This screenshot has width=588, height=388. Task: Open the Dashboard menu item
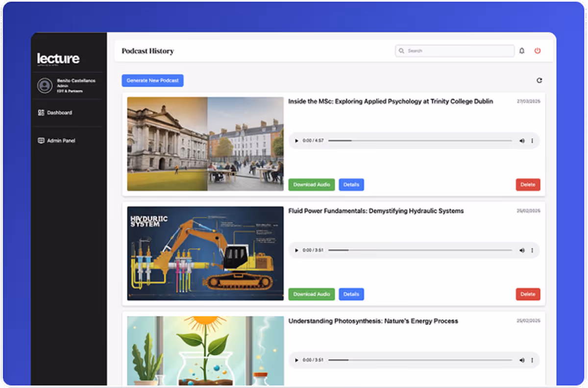point(55,113)
